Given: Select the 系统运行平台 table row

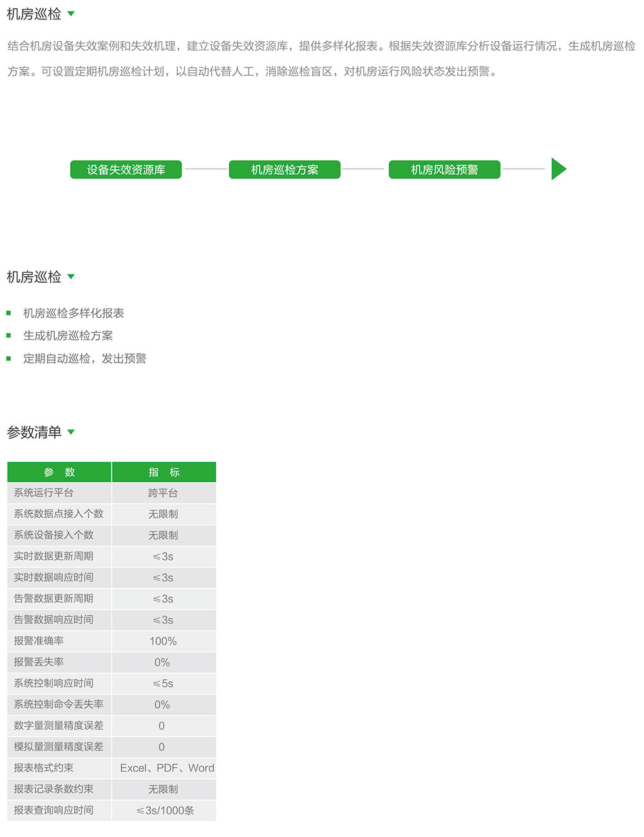Looking at the screenshot, I should click(x=44, y=493).
